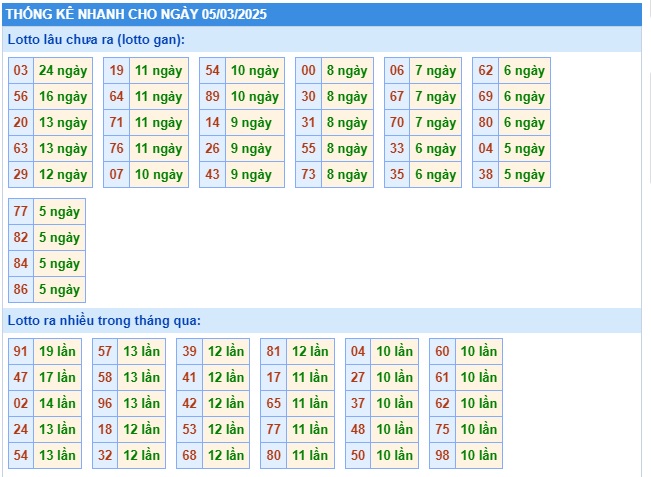Select number cell 77 with 5 ngày
The width and height of the screenshot is (651, 477).
click(21, 211)
